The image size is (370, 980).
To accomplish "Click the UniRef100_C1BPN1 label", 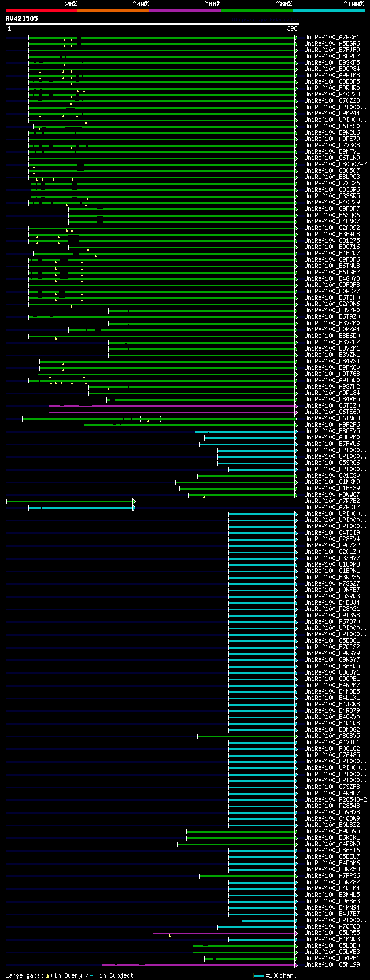I will 332,571.
